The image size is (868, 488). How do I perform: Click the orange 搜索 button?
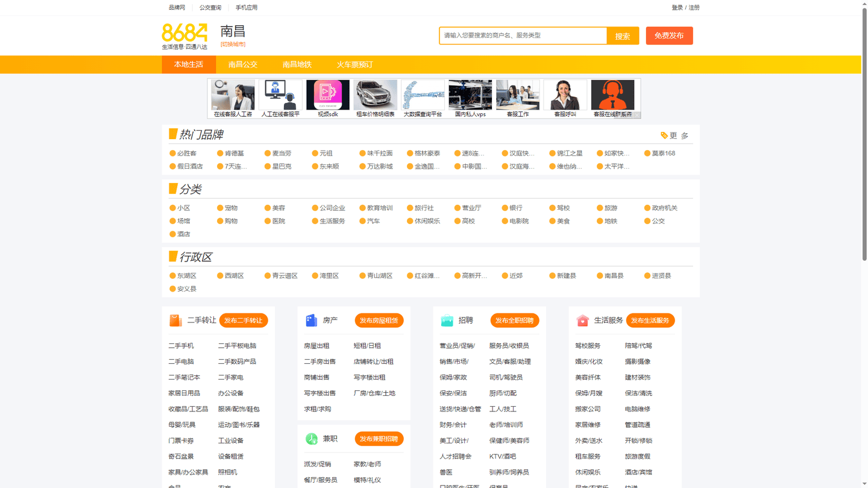[623, 36]
